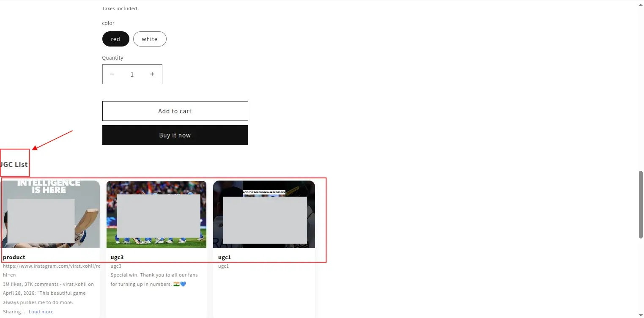644x318 pixels.
Task: Click the 'product' card title
Action: coord(14,257)
